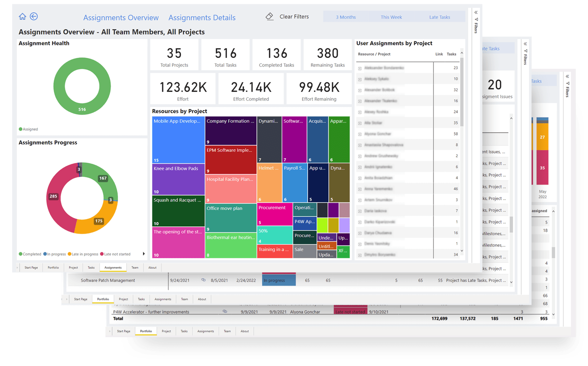Apply the This Week filter button
Image resolution: width=588 pixels, height=366 pixels.
pyautogui.click(x=391, y=17)
